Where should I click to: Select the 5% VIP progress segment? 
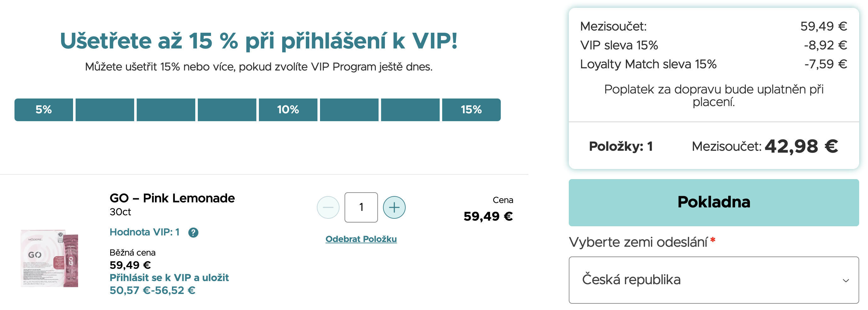44,110
